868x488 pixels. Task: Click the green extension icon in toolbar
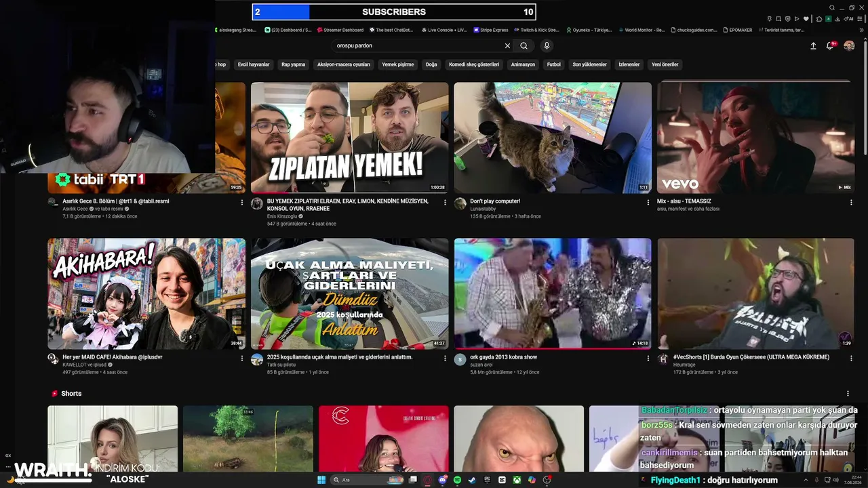829,19
